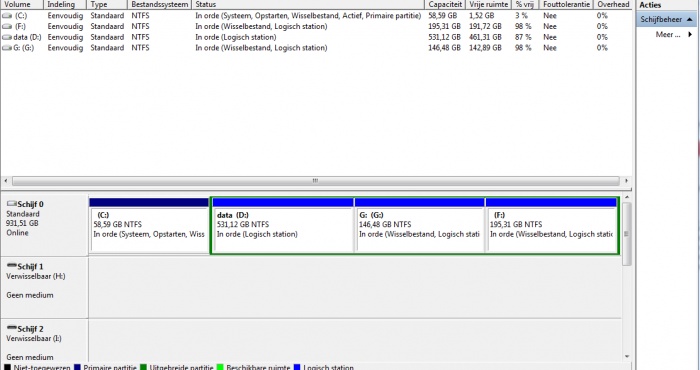The image size is (700, 370).
Task: Select the G: (G:) drive icon in list
Action: [7, 48]
